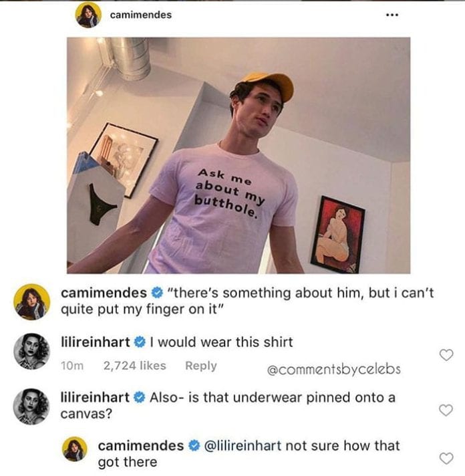Open the posted photo of man in pink shirt

point(239,155)
